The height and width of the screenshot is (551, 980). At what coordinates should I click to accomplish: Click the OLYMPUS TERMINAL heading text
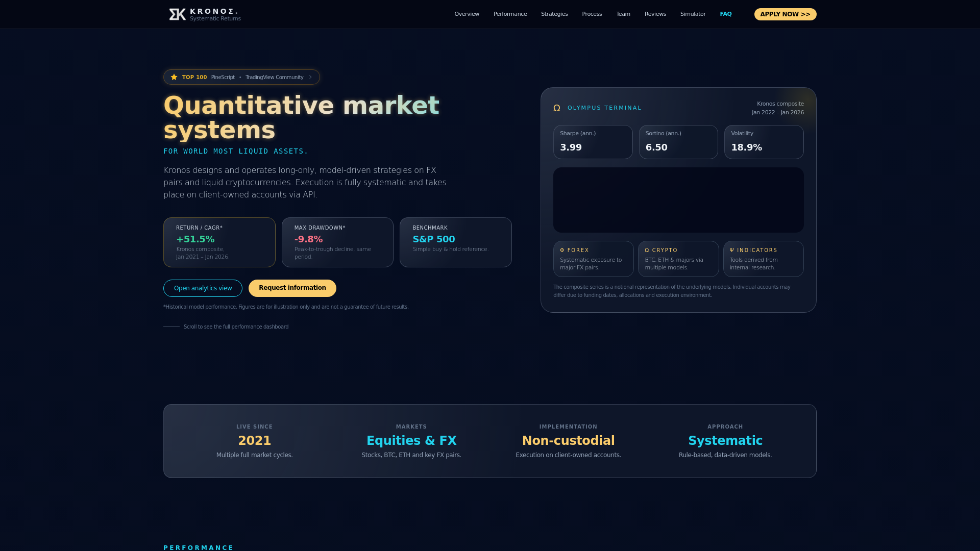(604, 108)
